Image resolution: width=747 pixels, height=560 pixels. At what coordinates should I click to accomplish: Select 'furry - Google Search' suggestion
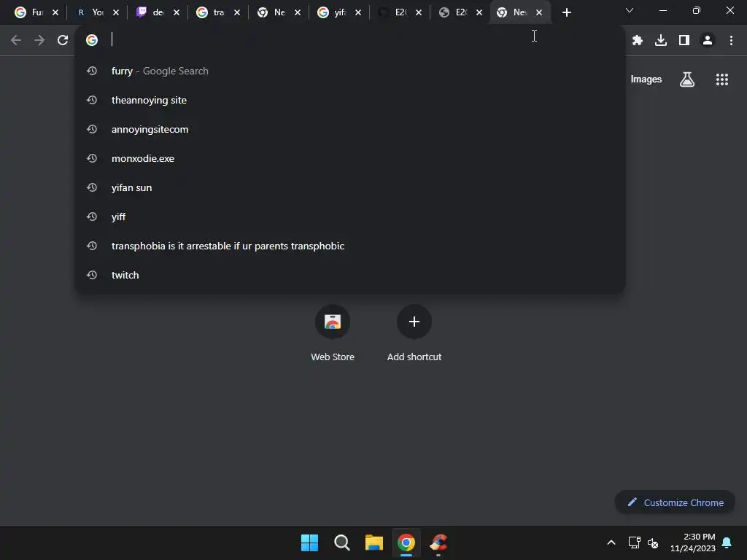pos(350,71)
